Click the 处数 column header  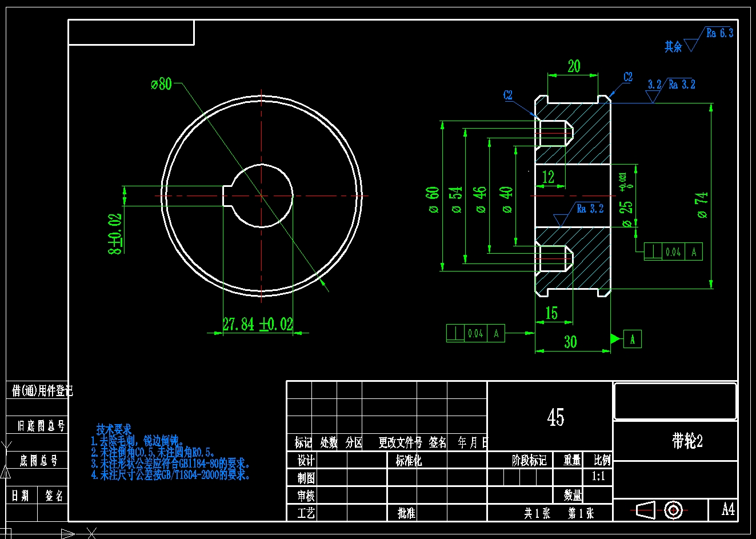(x=329, y=442)
